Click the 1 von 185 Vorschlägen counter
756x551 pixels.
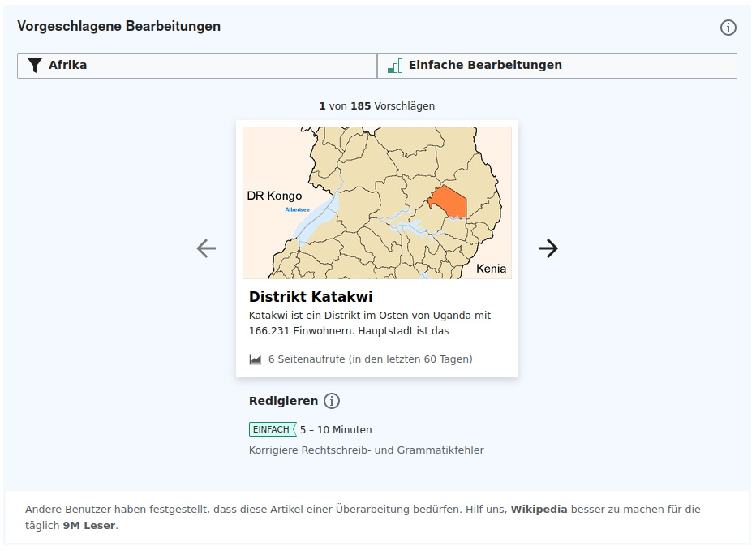(x=377, y=106)
